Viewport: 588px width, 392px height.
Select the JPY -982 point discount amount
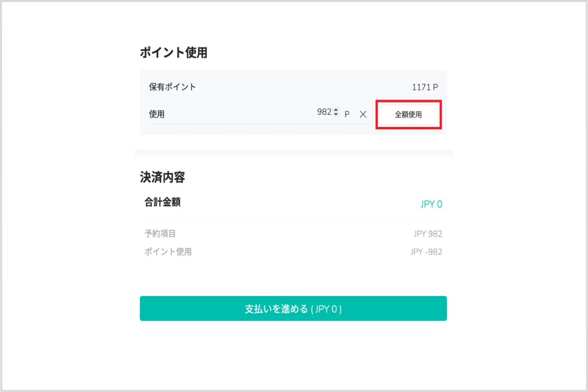(426, 252)
